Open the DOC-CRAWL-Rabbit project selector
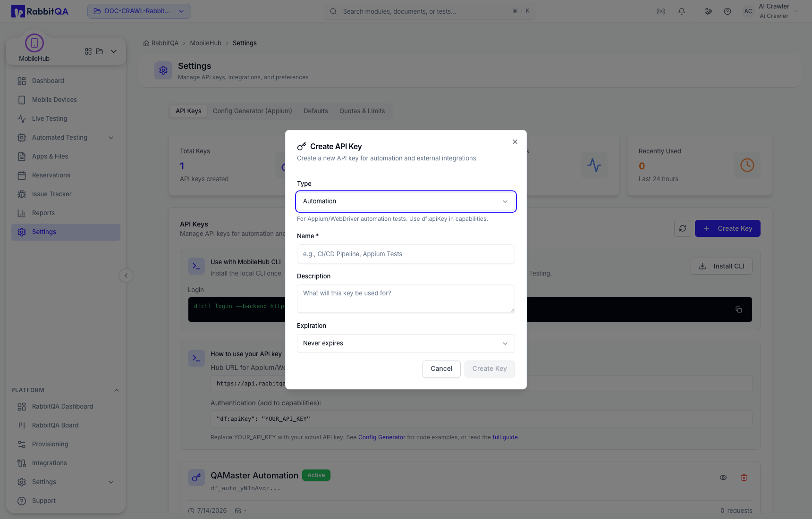 click(x=139, y=11)
